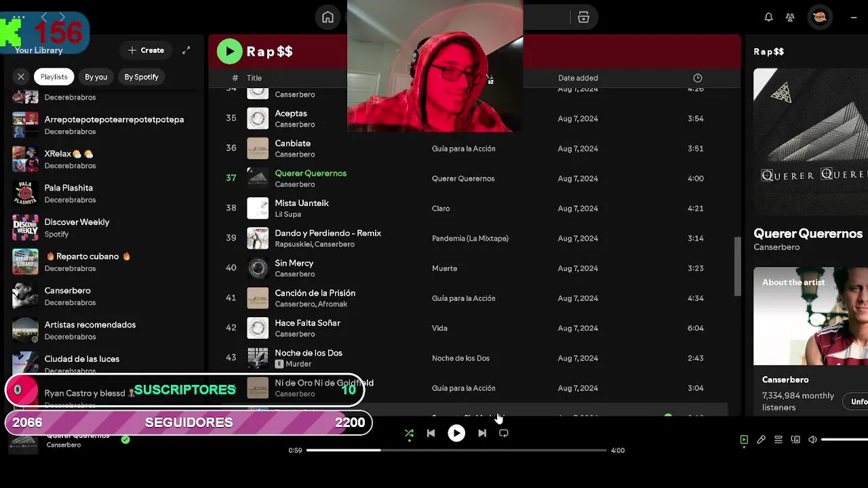Screen dimensions: 868x488
Task: Open the play queue
Action: 778,440
